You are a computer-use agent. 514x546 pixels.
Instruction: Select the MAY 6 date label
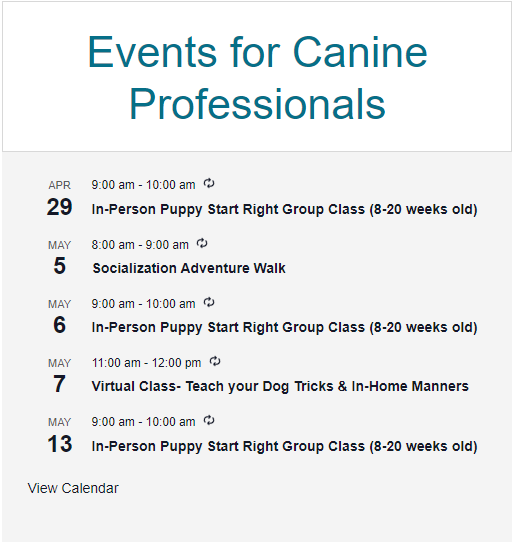[x=60, y=317]
